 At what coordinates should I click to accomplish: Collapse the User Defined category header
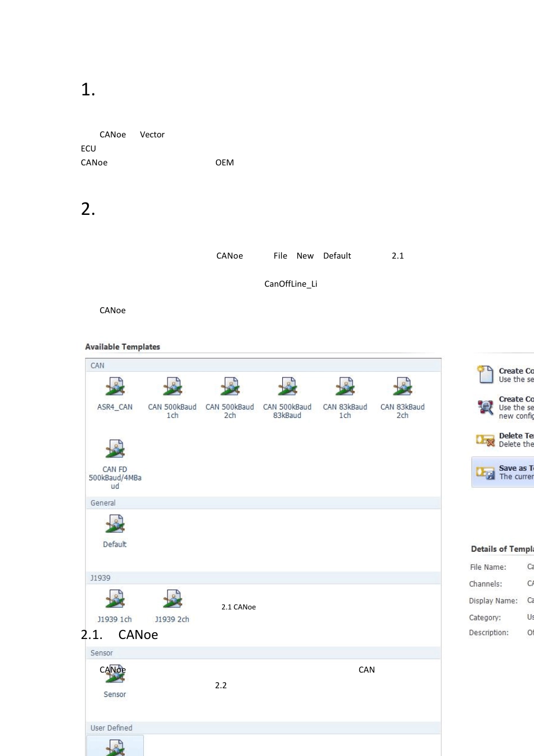tap(263, 728)
